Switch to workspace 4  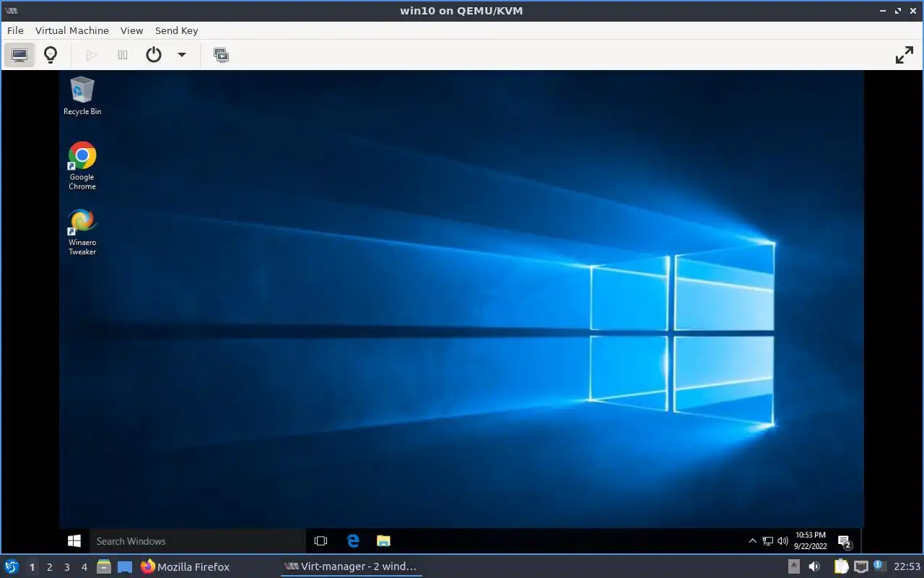(84, 567)
